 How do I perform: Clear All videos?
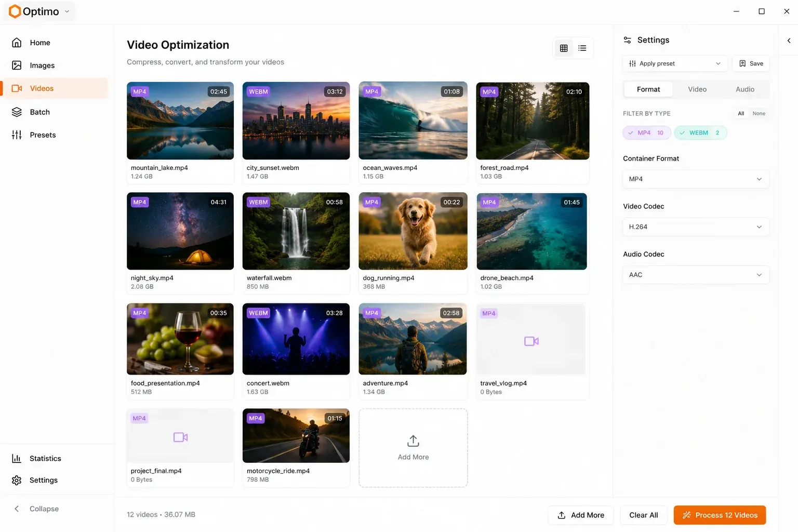pyautogui.click(x=644, y=515)
